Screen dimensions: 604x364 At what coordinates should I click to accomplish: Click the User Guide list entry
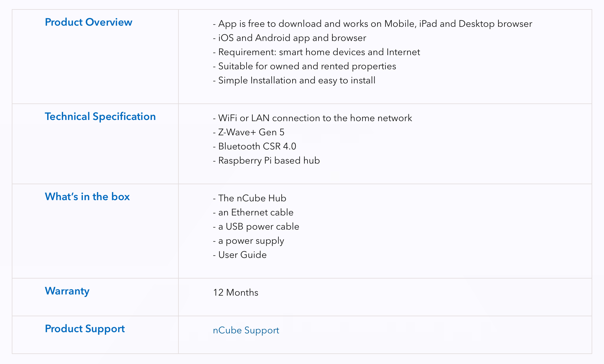[240, 255]
